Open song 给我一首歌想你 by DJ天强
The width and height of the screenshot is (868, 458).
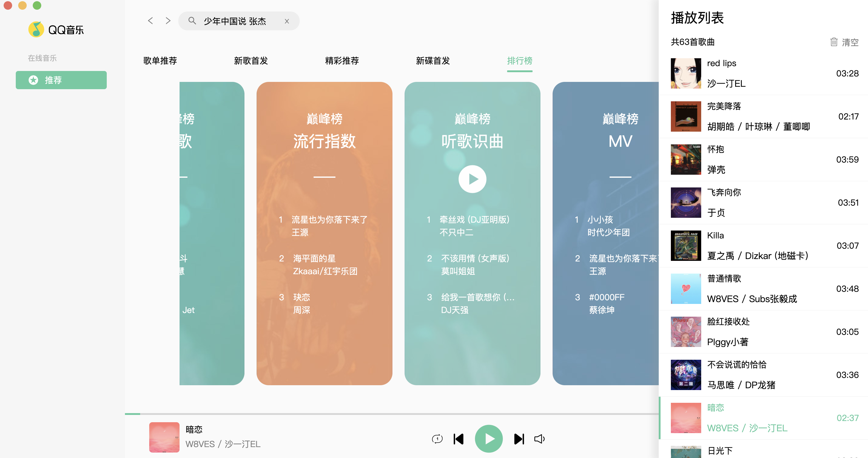point(477,297)
